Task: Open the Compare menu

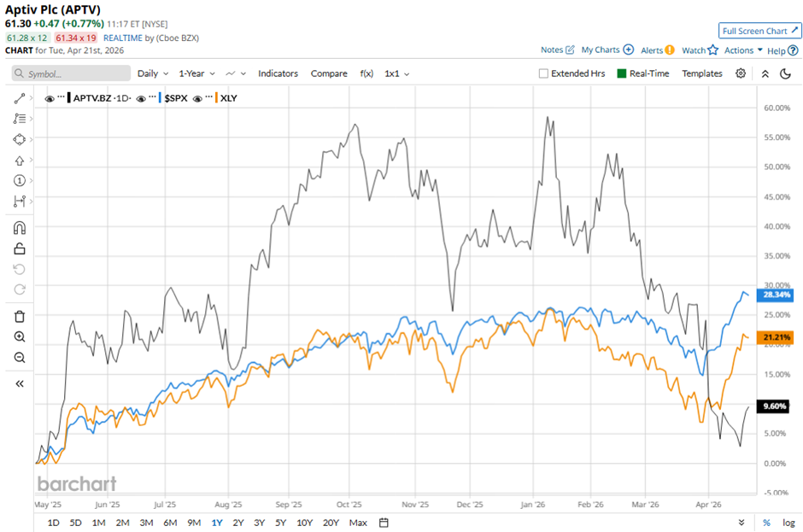Action: [x=329, y=73]
